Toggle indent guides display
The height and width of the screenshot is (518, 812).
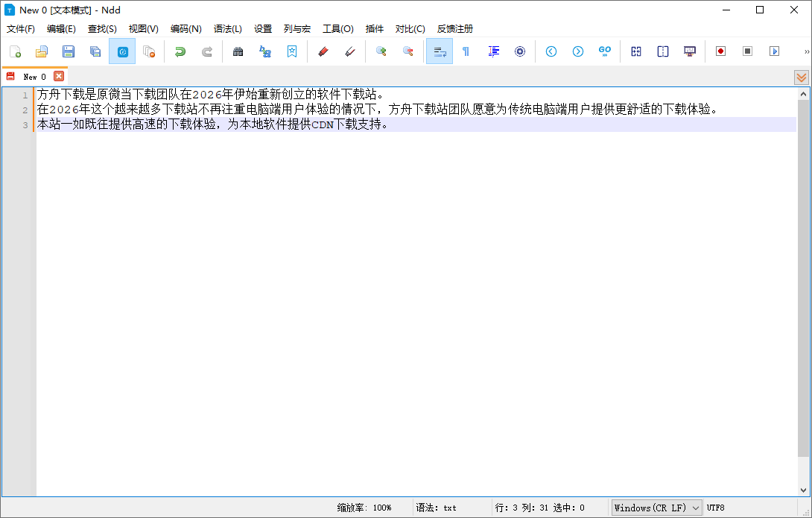click(493, 51)
